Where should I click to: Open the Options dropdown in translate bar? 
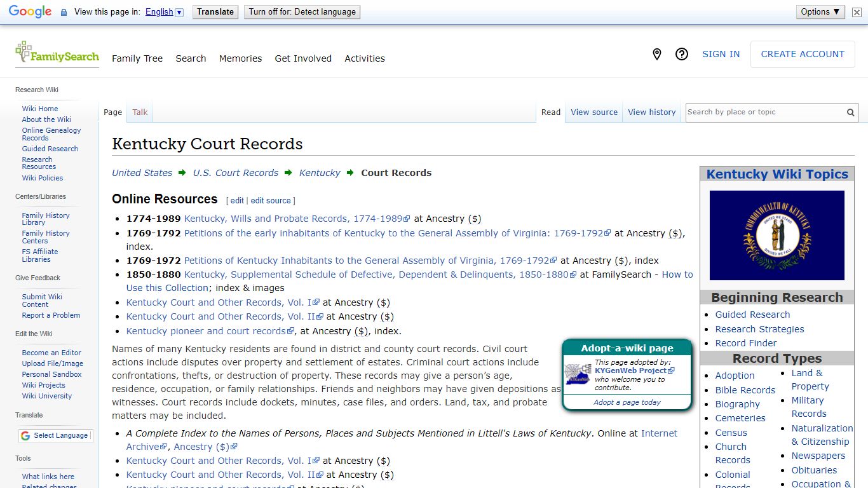820,11
